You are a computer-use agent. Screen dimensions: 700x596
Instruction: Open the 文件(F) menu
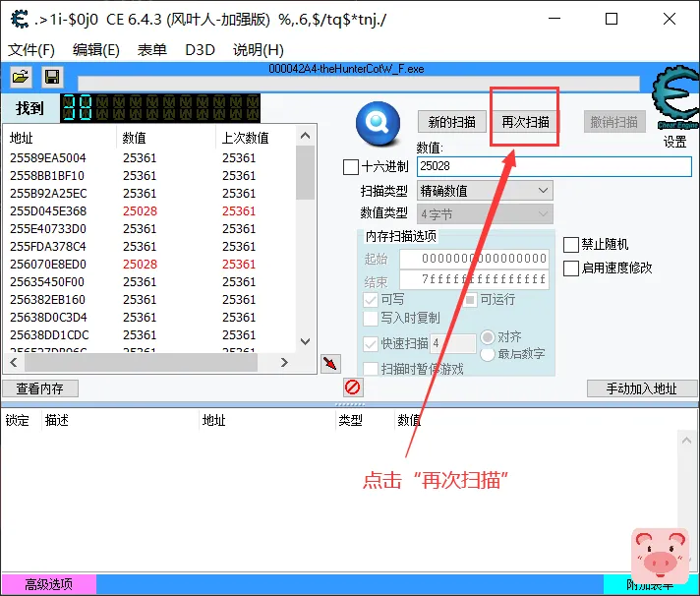(x=31, y=49)
